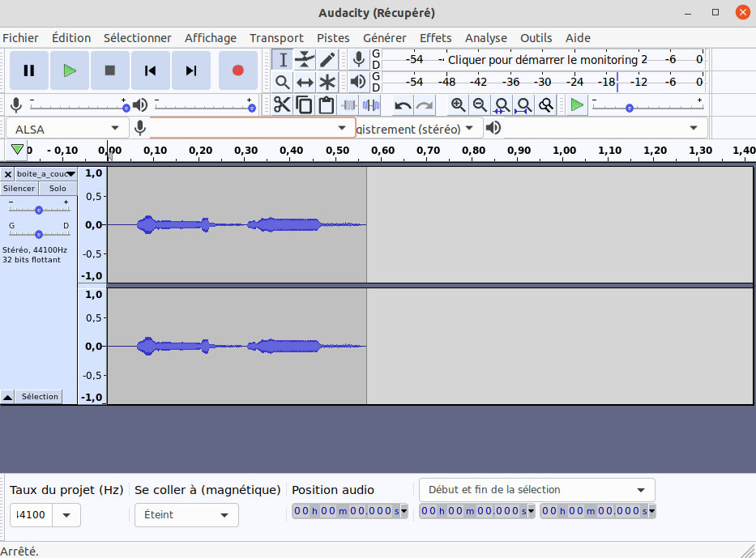Skip to the end of the project
This screenshot has width=756, height=558.
(x=191, y=70)
